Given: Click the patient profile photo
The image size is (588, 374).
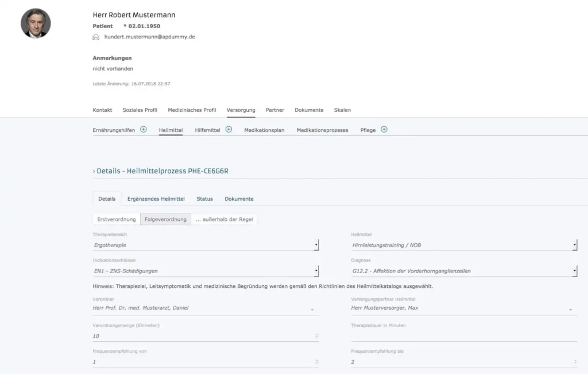Looking at the screenshot, I should [36, 24].
